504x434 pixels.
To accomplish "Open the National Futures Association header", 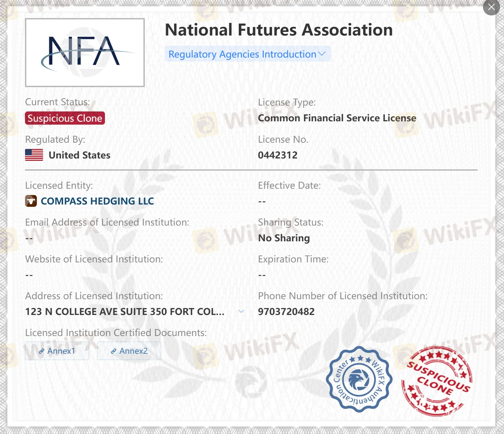I will point(279,30).
